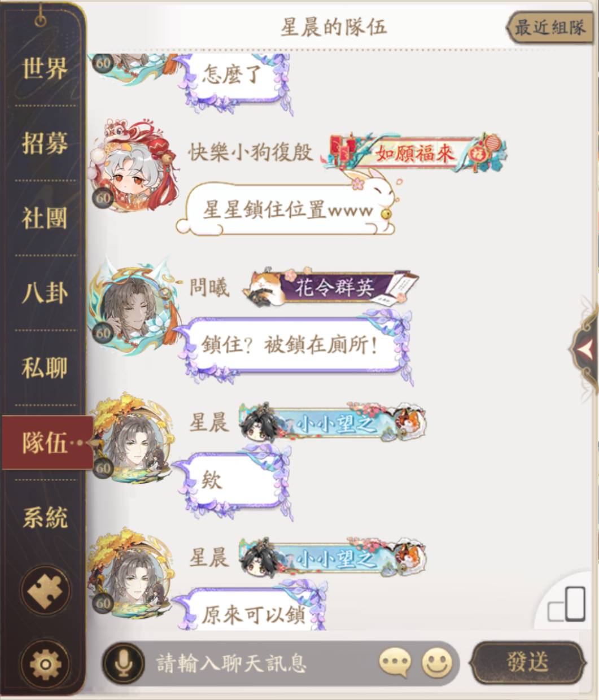
Task: Open the speech bubble quick phrases icon
Action: pyautogui.click(x=395, y=662)
